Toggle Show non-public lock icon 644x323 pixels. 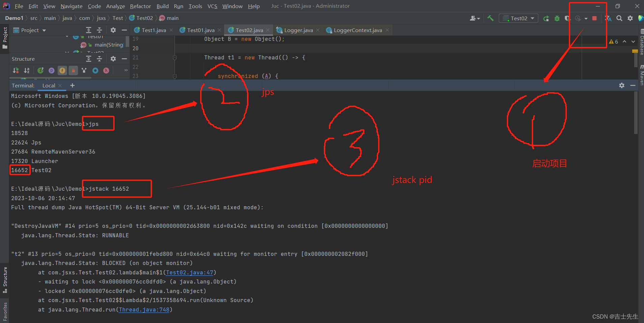(73, 70)
